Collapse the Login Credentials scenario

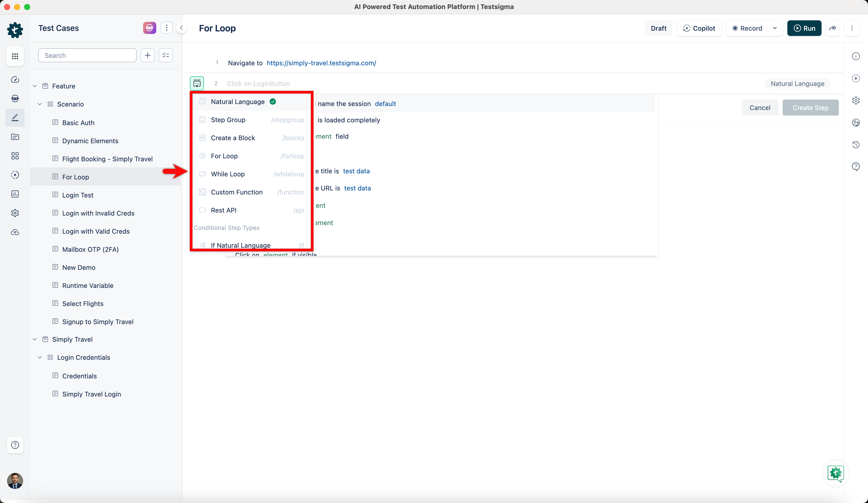40,357
